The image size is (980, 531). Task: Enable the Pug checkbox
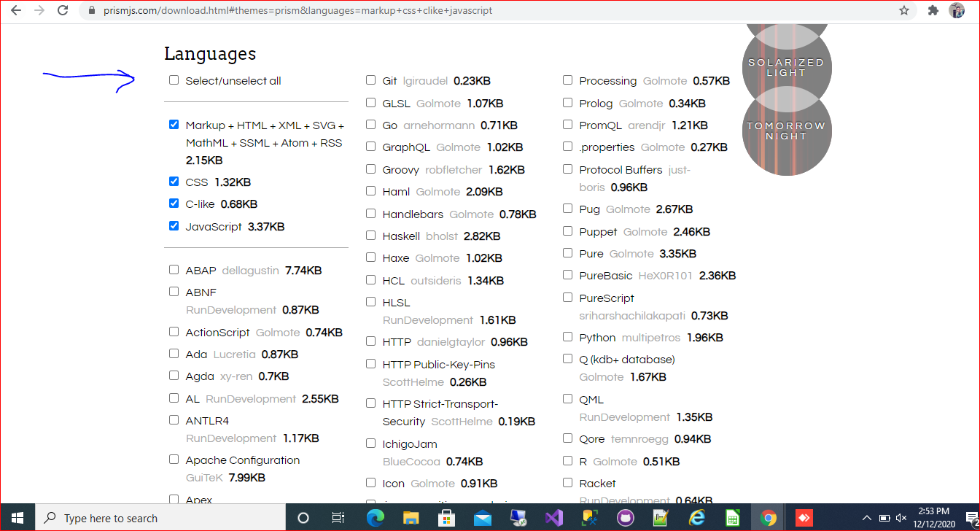coord(567,209)
